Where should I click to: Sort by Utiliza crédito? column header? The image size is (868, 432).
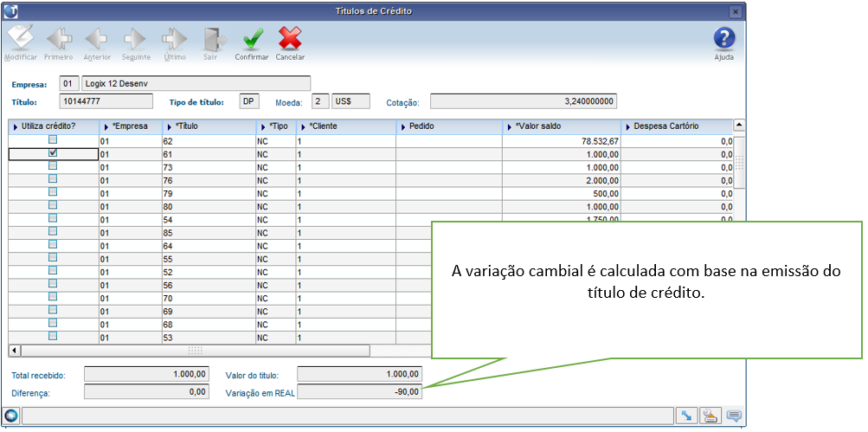[54, 126]
